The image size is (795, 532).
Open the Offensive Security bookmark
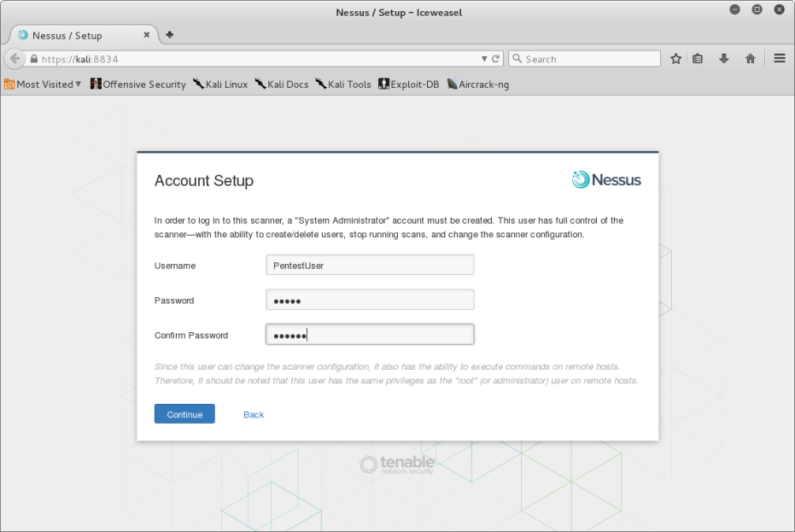(x=138, y=85)
